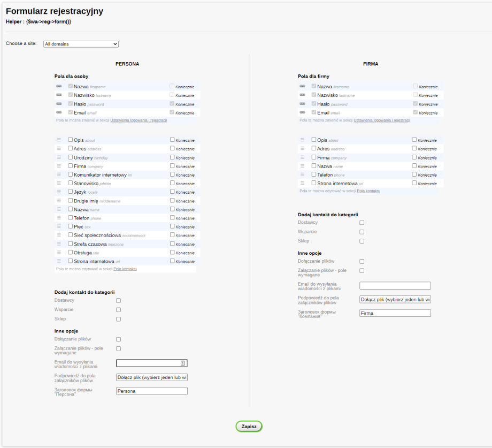Click autofill icon inside Persona email input
Image resolution: width=492 pixels, height=448 pixels.
coord(182,363)
